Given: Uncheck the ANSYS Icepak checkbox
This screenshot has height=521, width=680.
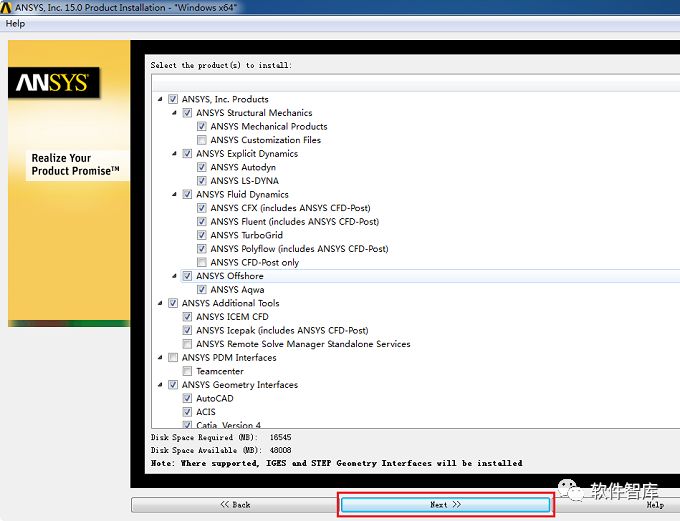Looking at the screenshot, I should point(187,330).
